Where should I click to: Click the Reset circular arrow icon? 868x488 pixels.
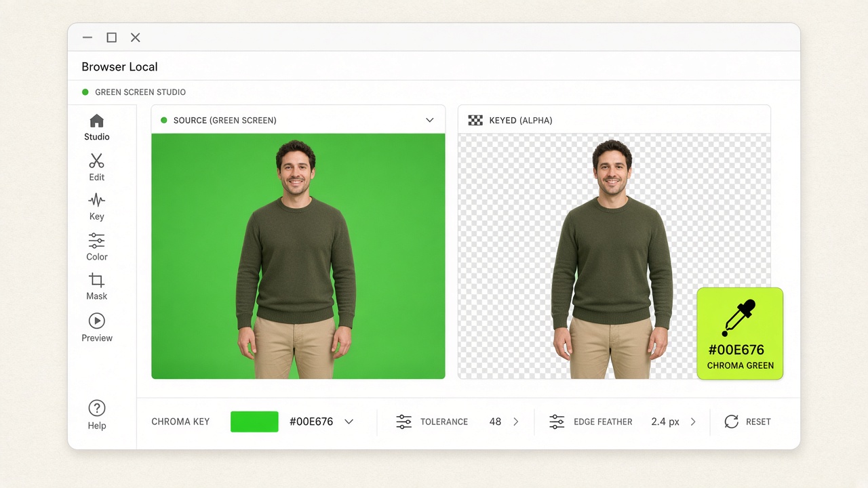tap(731, 422)
